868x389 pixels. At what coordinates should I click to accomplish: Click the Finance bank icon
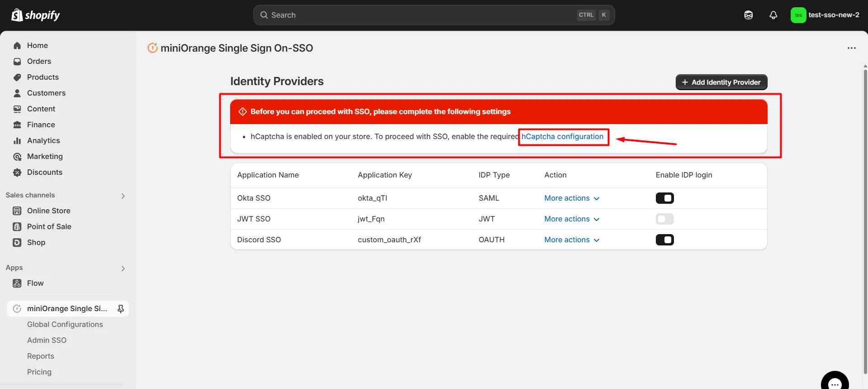tap(17, 125)
